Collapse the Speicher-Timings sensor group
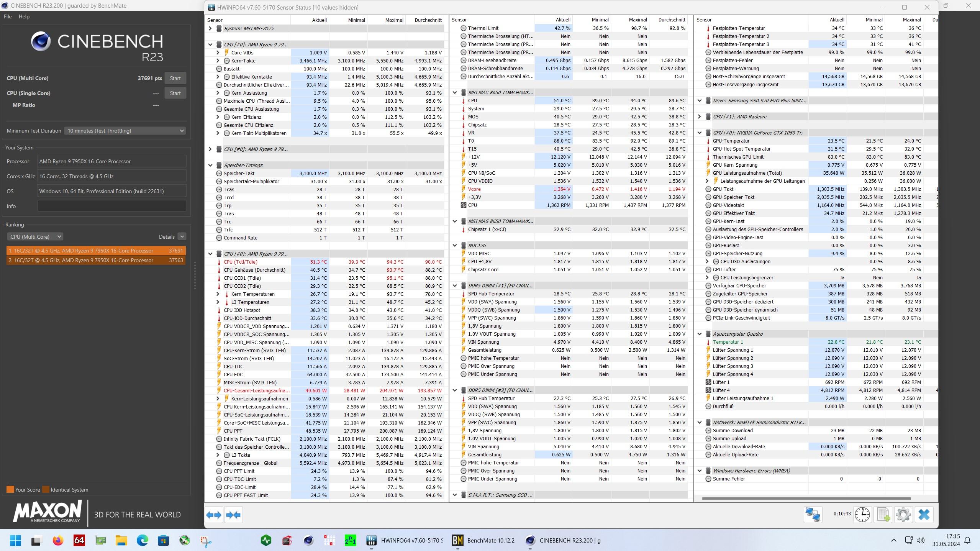Viewport: 980px width, 551px height. click(210, 165)
